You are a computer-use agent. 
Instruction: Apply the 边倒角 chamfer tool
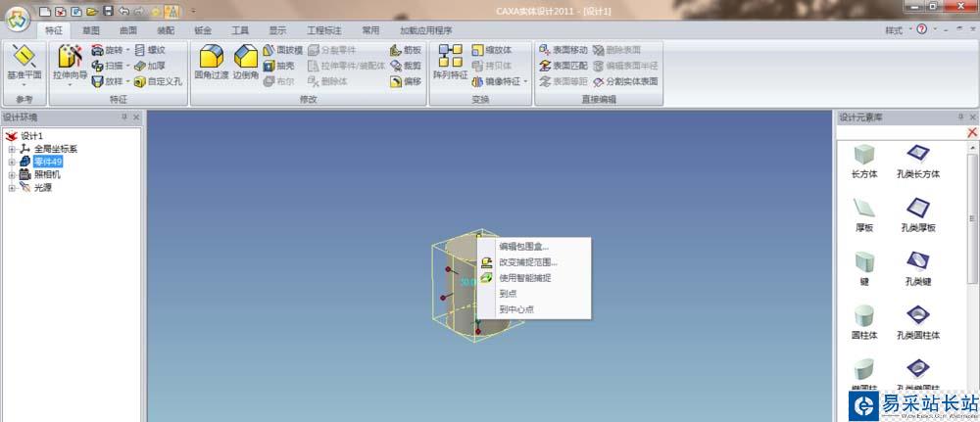(246, 63)
